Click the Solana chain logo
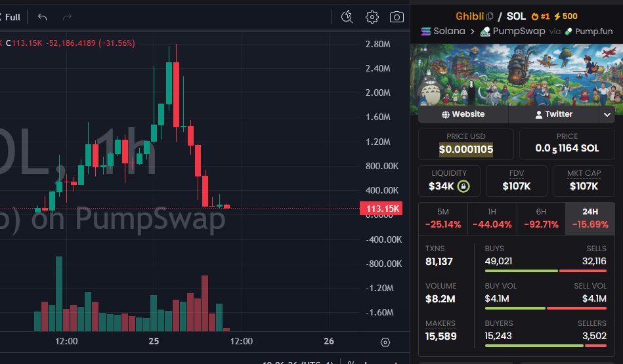623x364 pixels. pos(426,31)
